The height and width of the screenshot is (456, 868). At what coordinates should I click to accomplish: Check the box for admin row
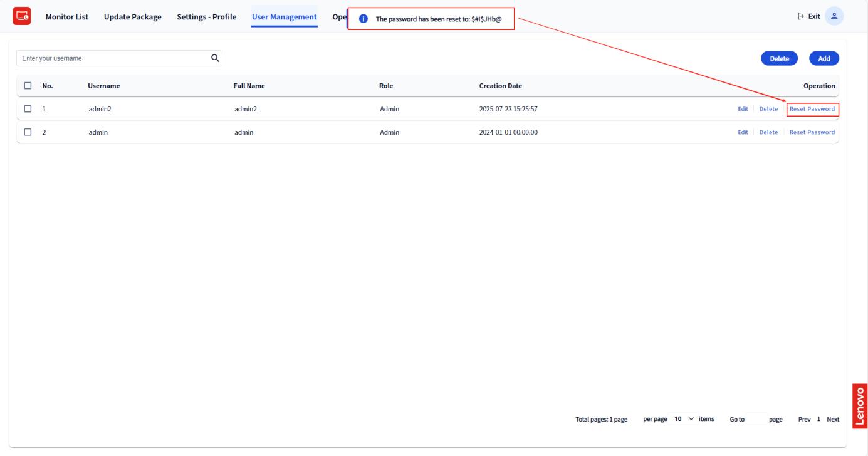pos(28,132)
